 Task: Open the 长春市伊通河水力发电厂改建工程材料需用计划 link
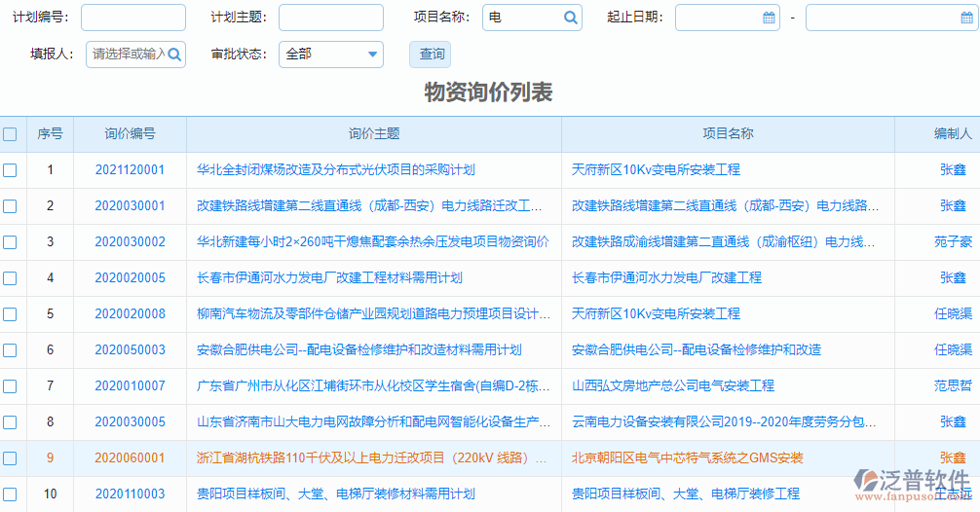pos(329,278)
